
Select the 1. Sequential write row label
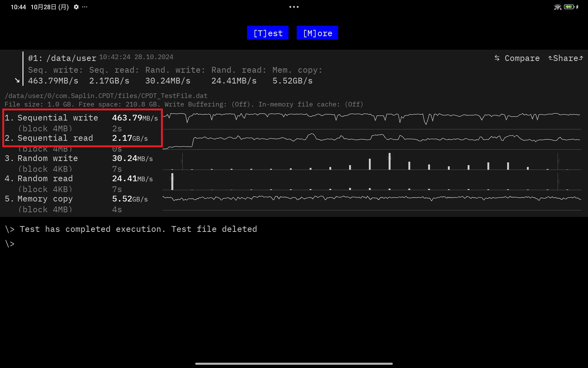pyautogui.click(x=51, y=118)
